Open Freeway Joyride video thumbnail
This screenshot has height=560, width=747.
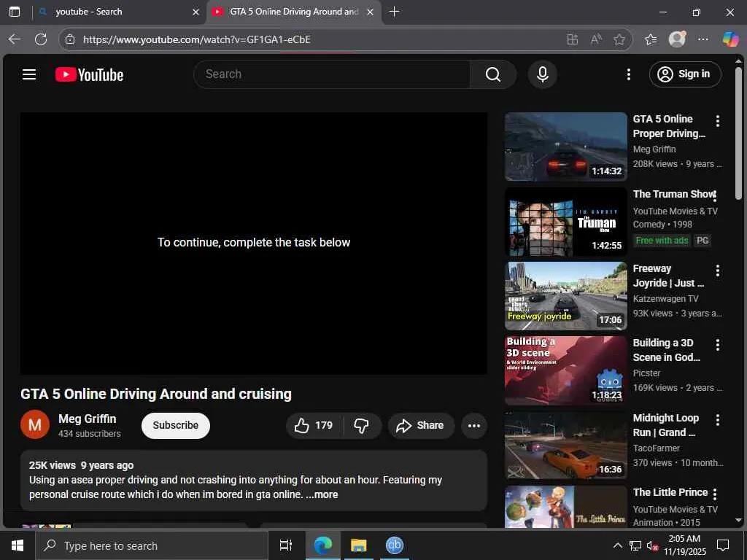point(565,296)
